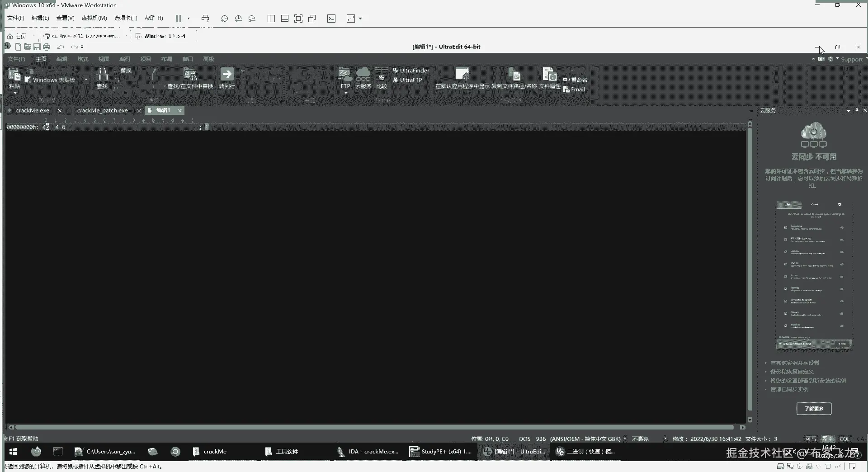
Task: Expand VMware stretch mode dropdown arrow
Action: (360, 19)
